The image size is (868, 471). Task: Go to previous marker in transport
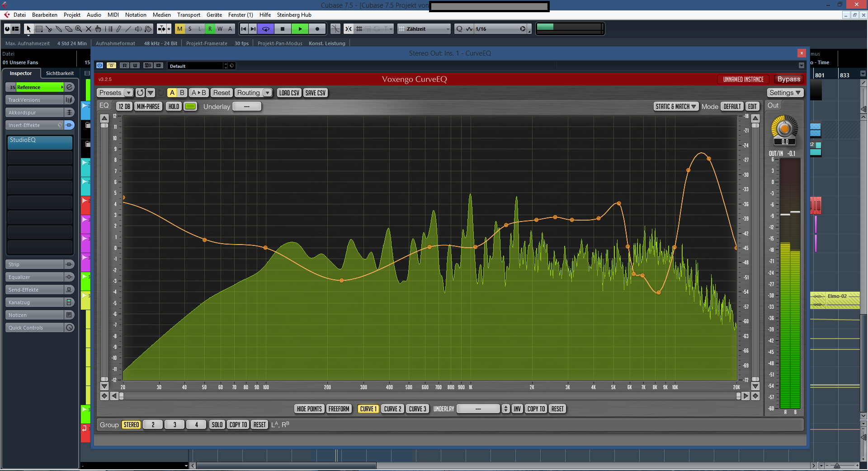click(244, 29)
